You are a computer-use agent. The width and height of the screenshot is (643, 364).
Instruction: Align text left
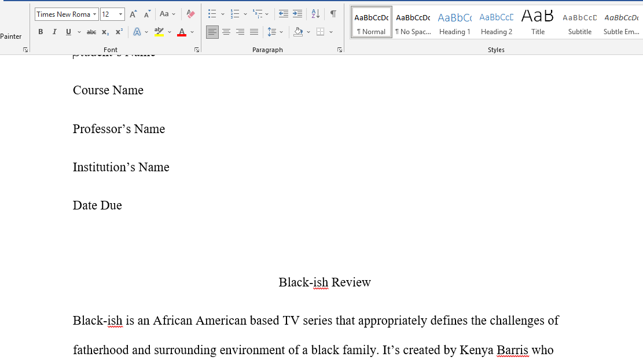coord(212,32)
